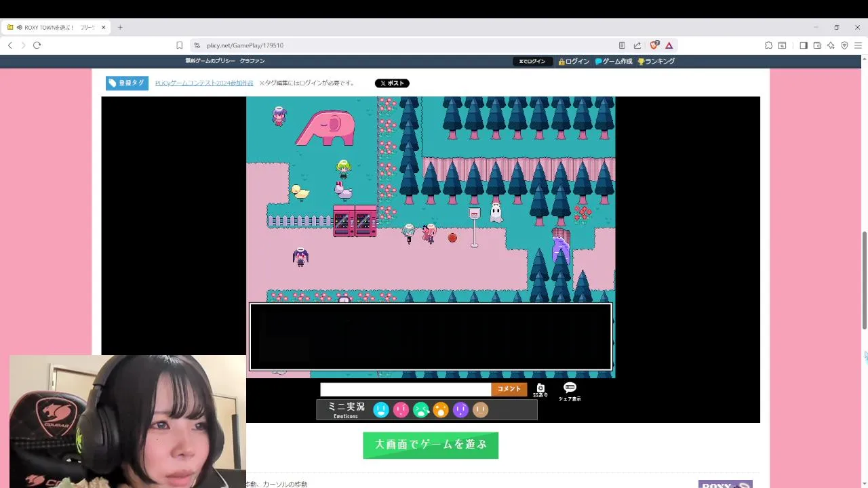Screen dimensions: 868x488
Task: Click the black dialogue box in game
Action: pos(431,337)
